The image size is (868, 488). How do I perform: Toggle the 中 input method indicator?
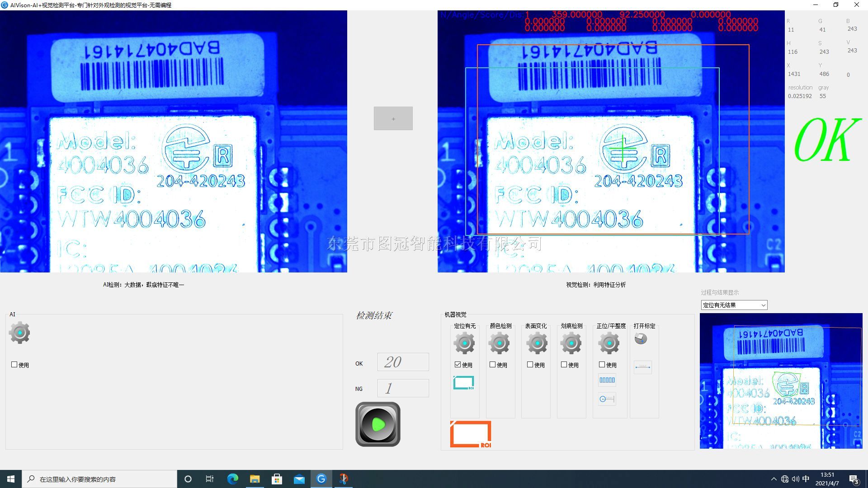806,479
